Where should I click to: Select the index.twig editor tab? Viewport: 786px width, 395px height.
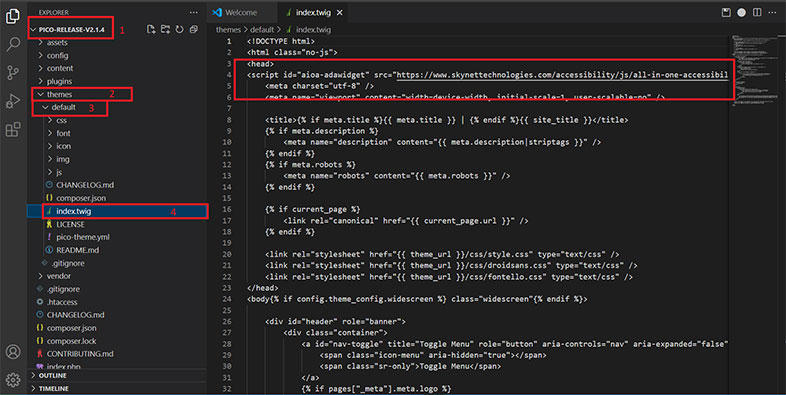314,13
